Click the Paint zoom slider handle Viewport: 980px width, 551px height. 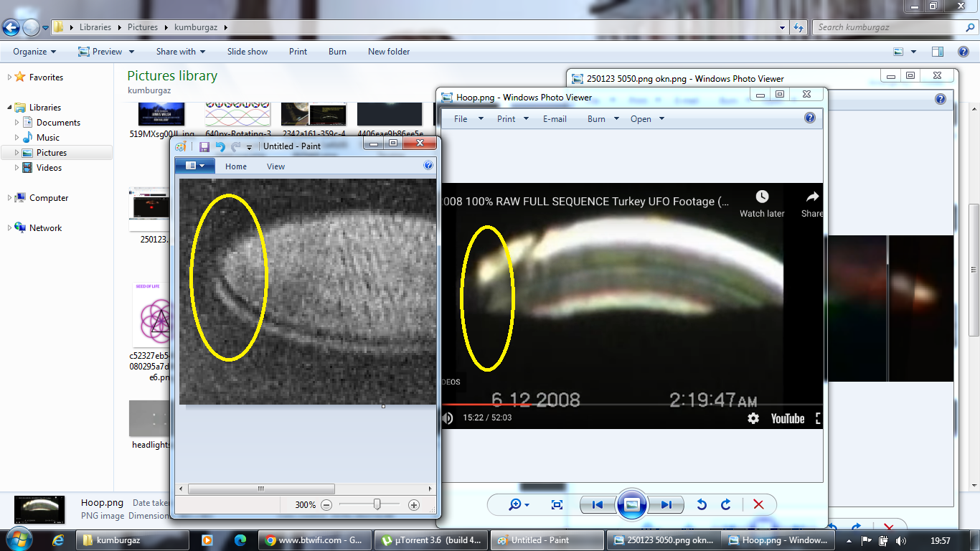tap(377, 505)
